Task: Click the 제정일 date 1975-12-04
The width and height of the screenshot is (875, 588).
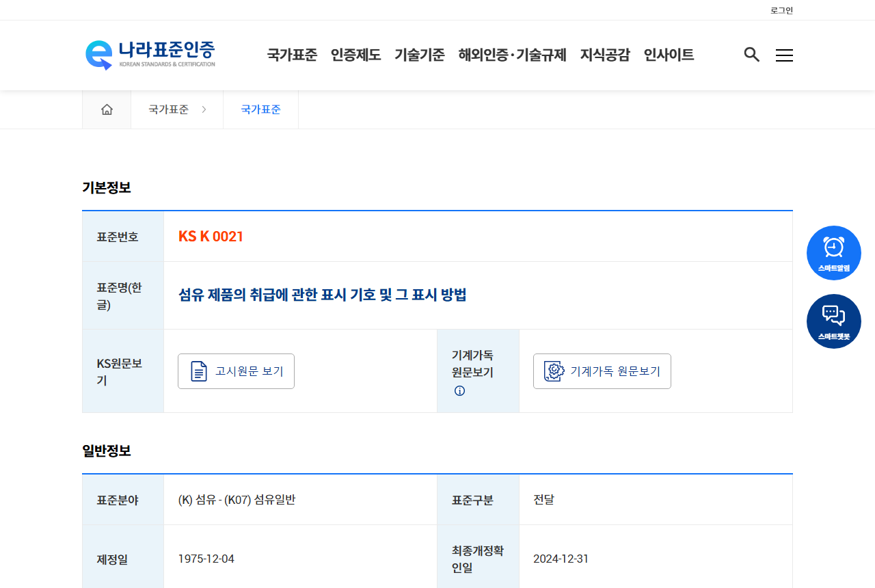Action: 206,559
